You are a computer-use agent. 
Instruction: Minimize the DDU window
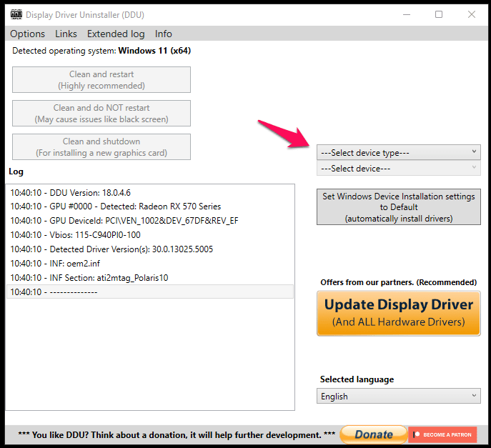click(407, 14)
